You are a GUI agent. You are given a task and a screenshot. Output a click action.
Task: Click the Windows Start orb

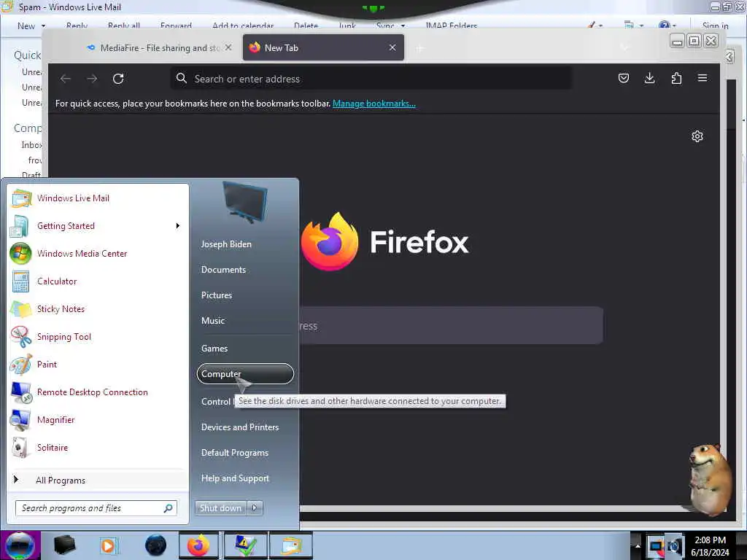20,545
